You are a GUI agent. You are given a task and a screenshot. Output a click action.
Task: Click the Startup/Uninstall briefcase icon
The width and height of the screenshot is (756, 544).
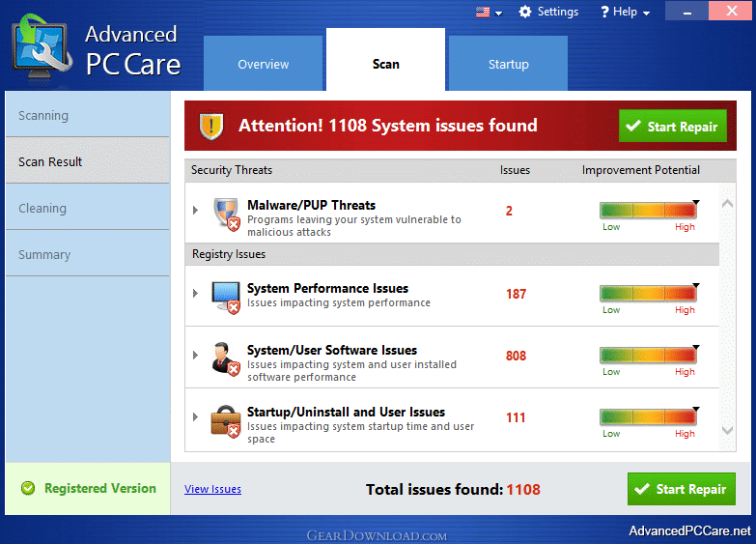(x=226, y=421)
